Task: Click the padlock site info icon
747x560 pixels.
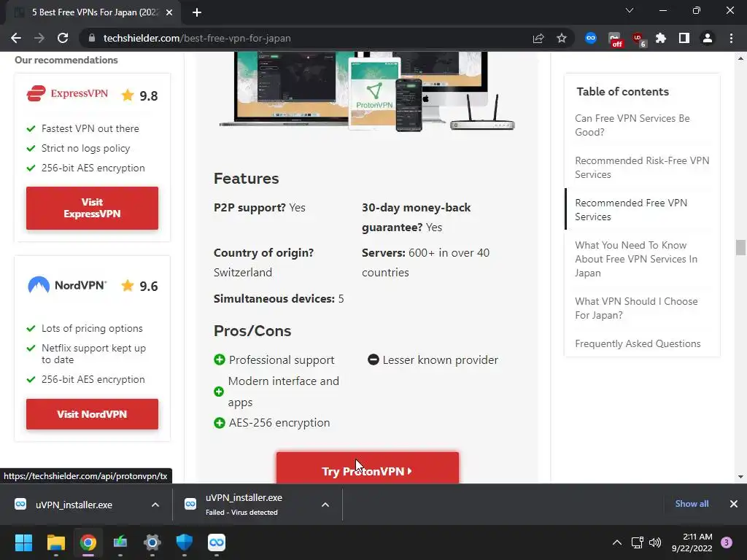Action: pyautogui.click(x=92, y=38)
